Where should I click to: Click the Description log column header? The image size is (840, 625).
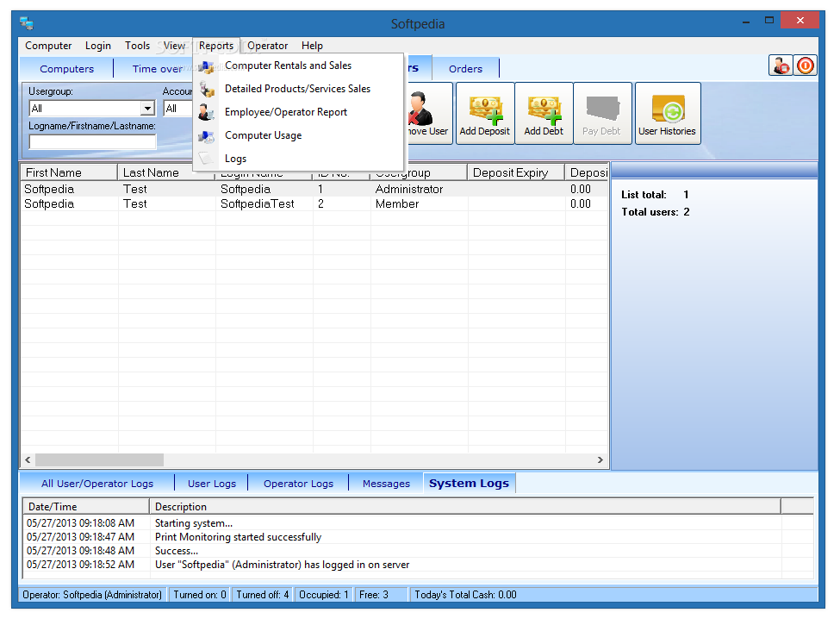465,507
